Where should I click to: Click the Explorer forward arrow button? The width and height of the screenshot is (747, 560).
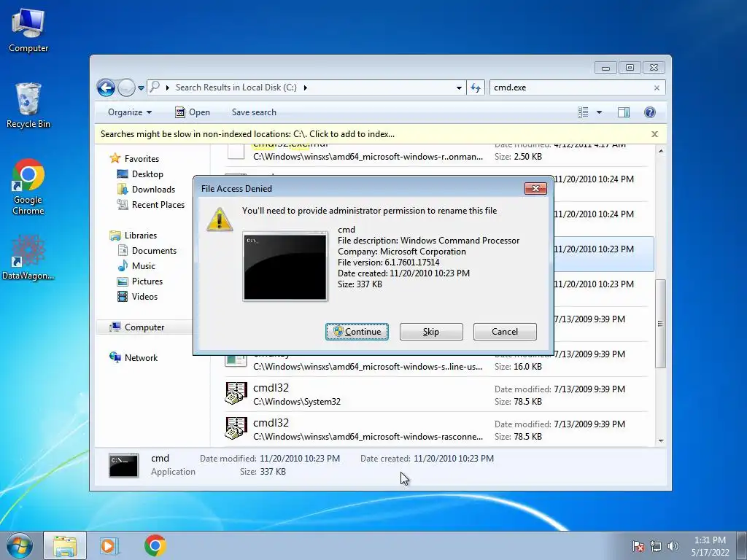126,87
